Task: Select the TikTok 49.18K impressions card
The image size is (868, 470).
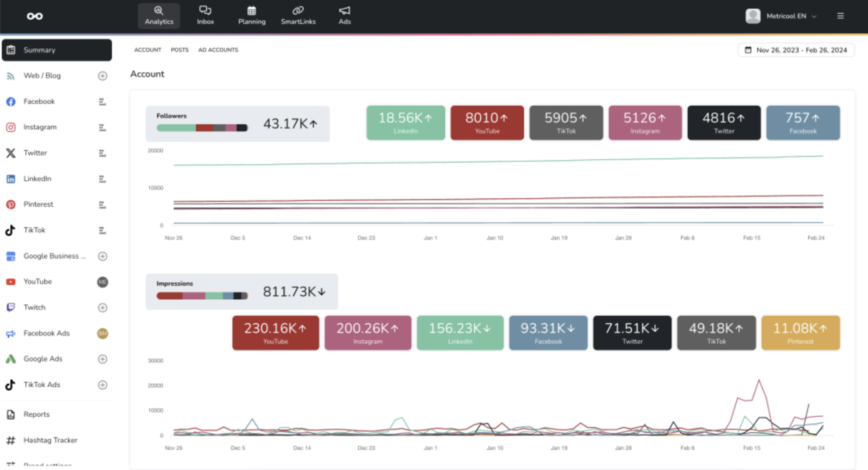Action: (x=716, y=333)
